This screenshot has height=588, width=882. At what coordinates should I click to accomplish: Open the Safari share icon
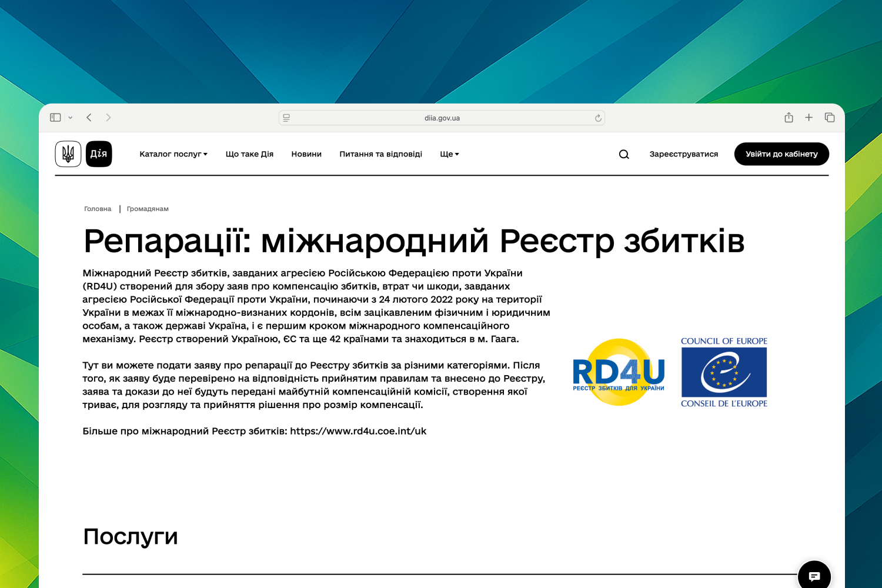point(789,118)
